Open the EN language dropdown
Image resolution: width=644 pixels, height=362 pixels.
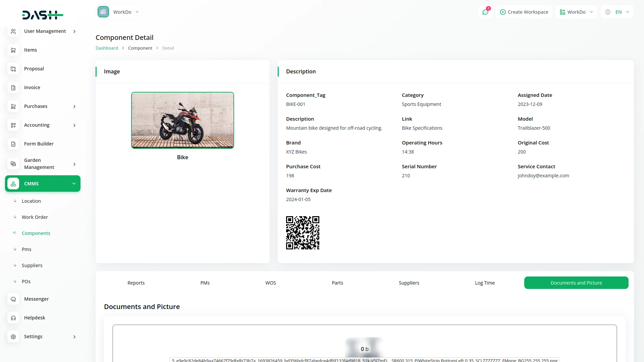point(622,12)
